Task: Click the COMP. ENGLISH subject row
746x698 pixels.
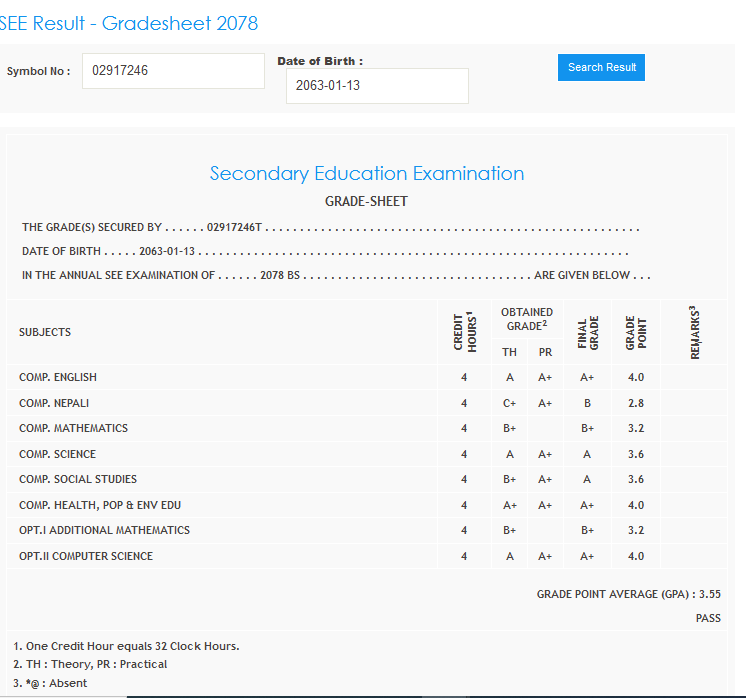Action: 58,378
